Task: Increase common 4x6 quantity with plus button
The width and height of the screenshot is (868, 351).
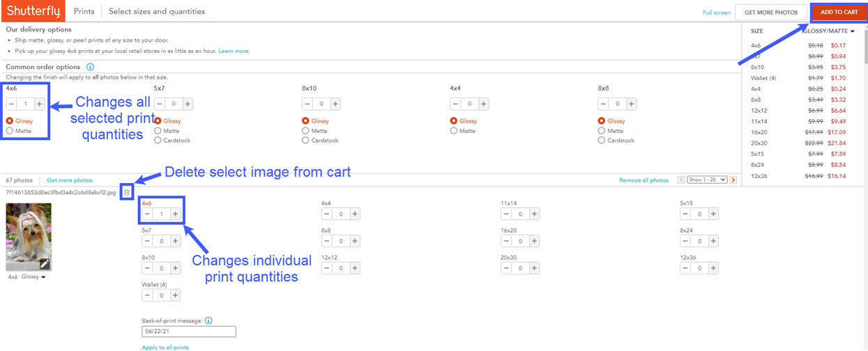Action: [39, 104]
